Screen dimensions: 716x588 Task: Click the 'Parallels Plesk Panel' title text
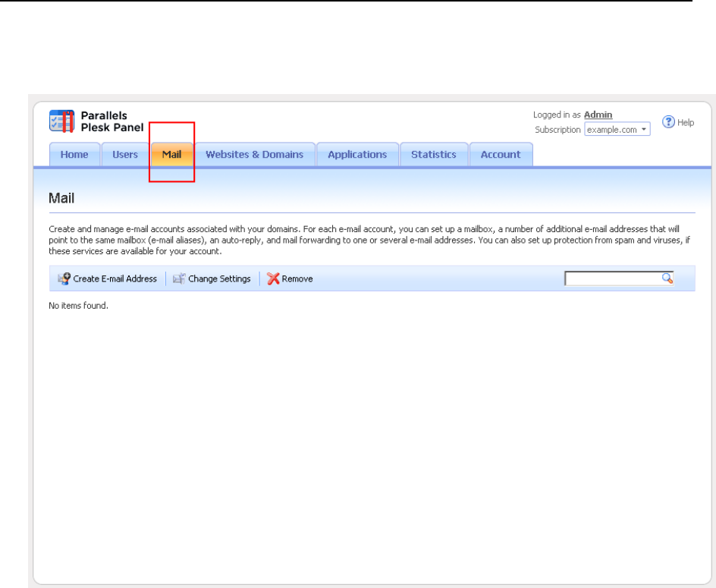pos(112,121)
